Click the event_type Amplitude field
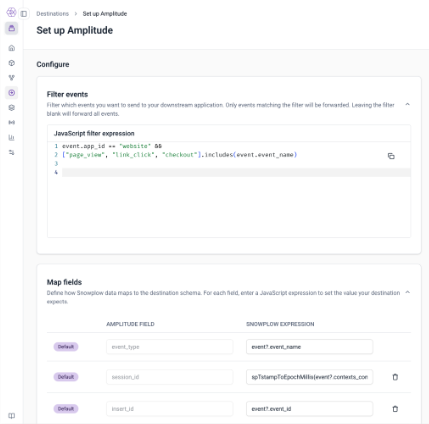 (170, 347)
